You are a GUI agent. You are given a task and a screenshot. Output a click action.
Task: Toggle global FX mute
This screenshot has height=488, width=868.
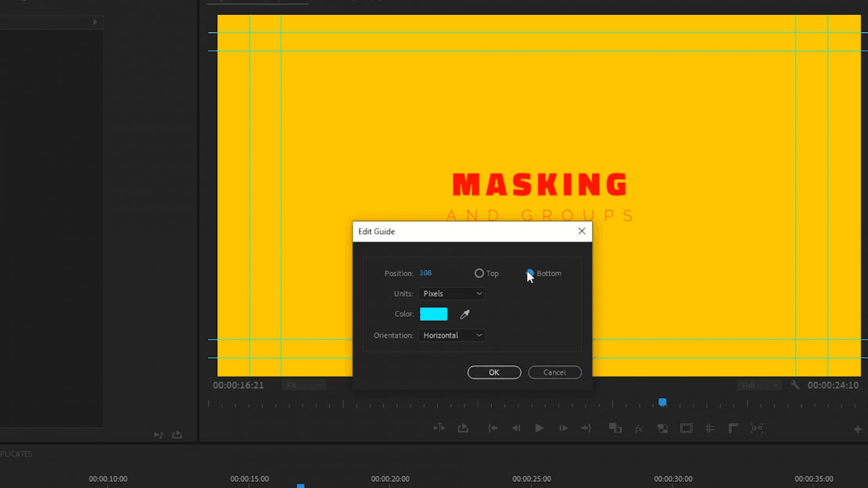(x=639, y=429)
